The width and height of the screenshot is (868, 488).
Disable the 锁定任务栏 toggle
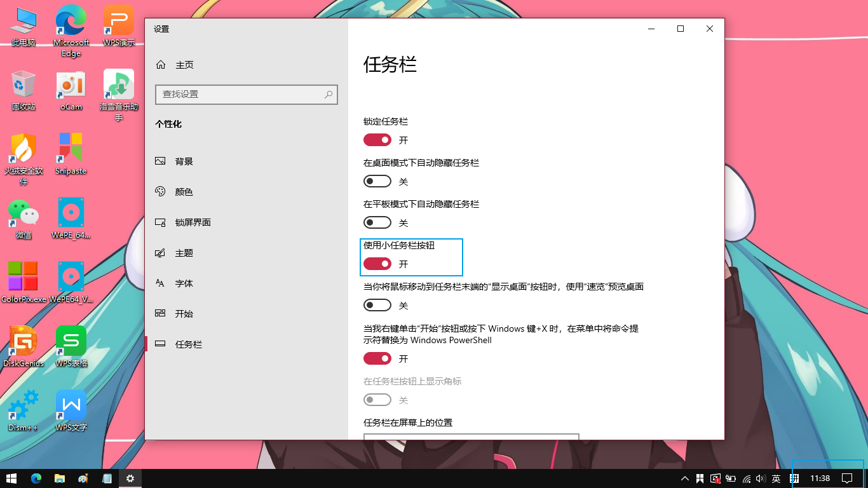click(377, 140)
